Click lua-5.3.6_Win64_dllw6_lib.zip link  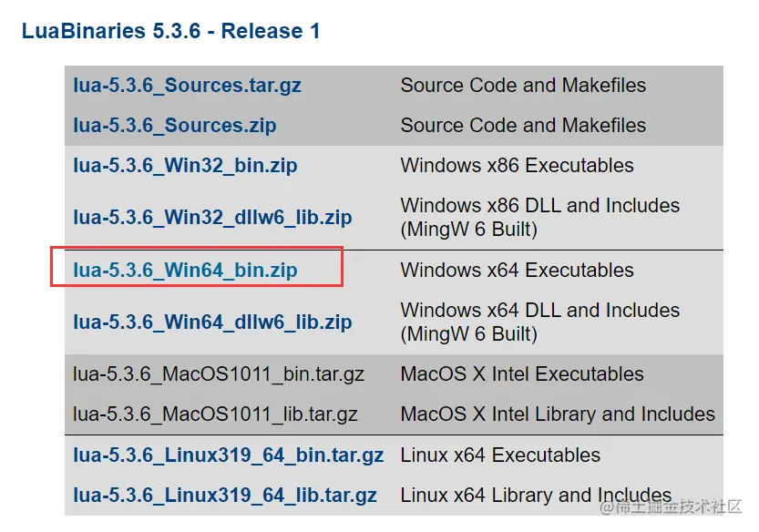coord(212,322)
